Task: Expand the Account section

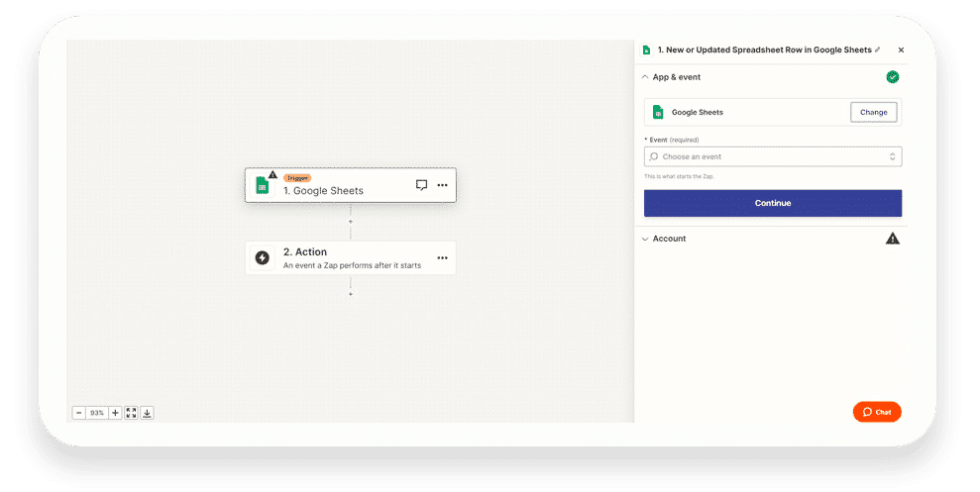Action: tap(645, 239)
